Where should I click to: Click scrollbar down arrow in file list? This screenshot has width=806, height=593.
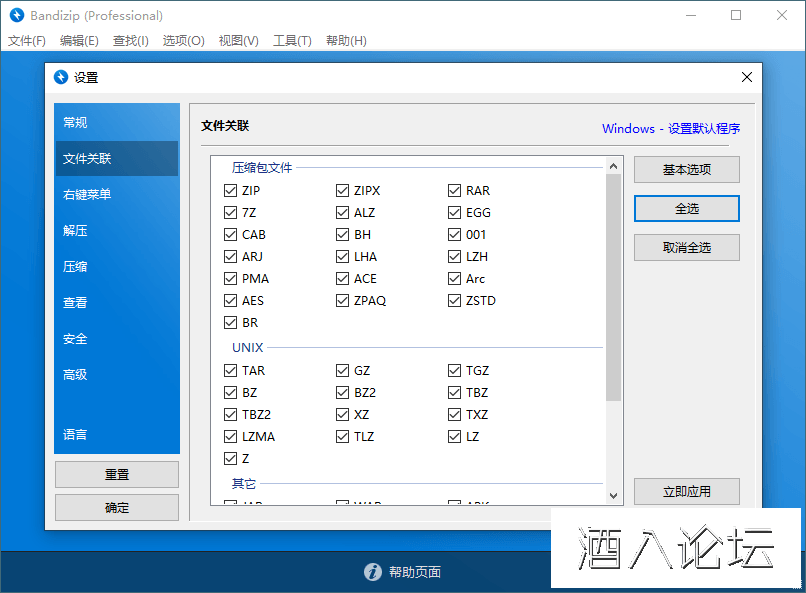tap(613, 495)
